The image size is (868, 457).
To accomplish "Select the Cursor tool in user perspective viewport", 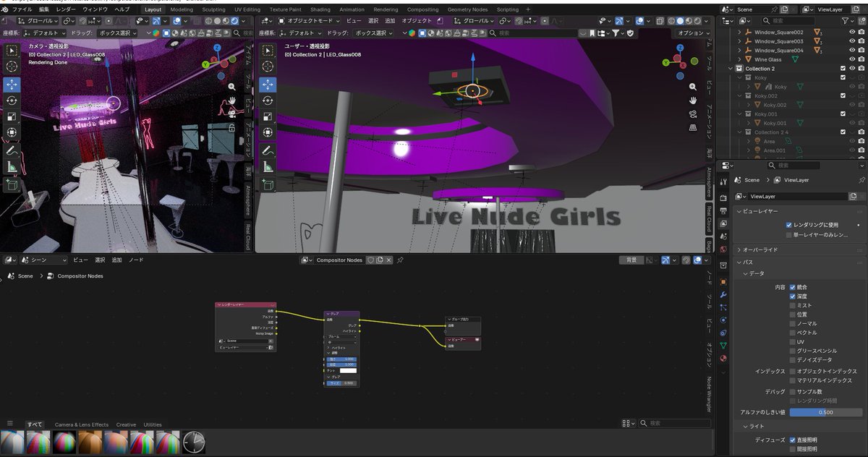I will 268,67.
